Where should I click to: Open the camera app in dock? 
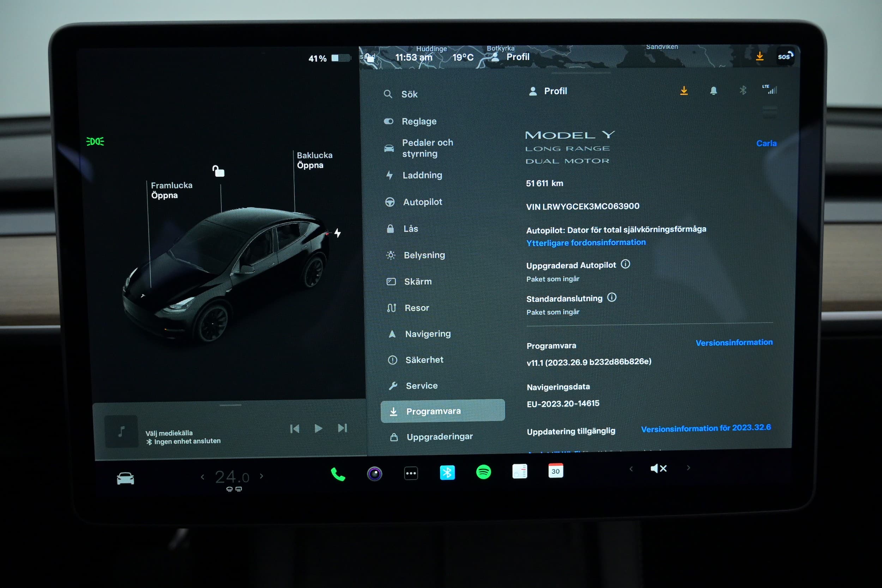[x=374, y=474]
